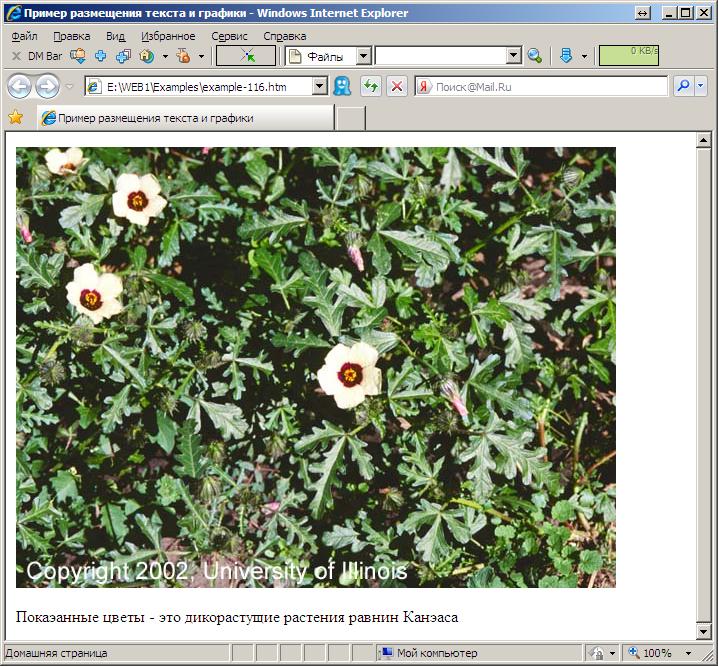The height and width of the screenshot is (666, 718).
Task: Open the recent pages dropdown arrow
Action: click(x=70, y=87)
